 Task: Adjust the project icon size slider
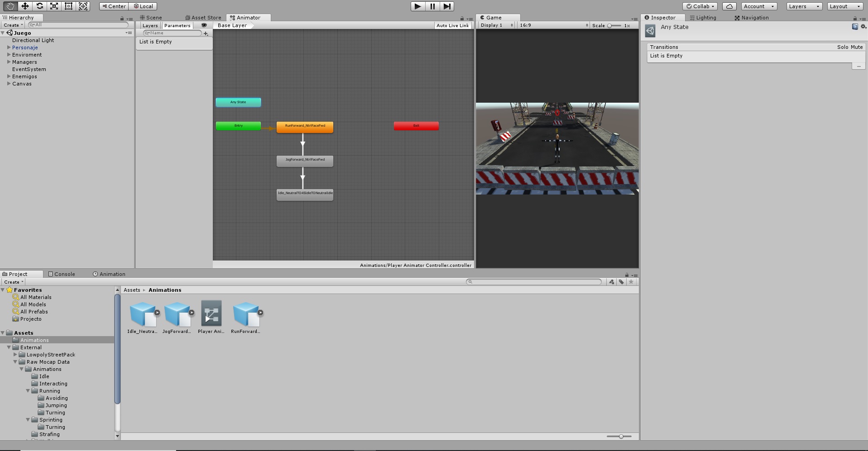click(619, 437)
